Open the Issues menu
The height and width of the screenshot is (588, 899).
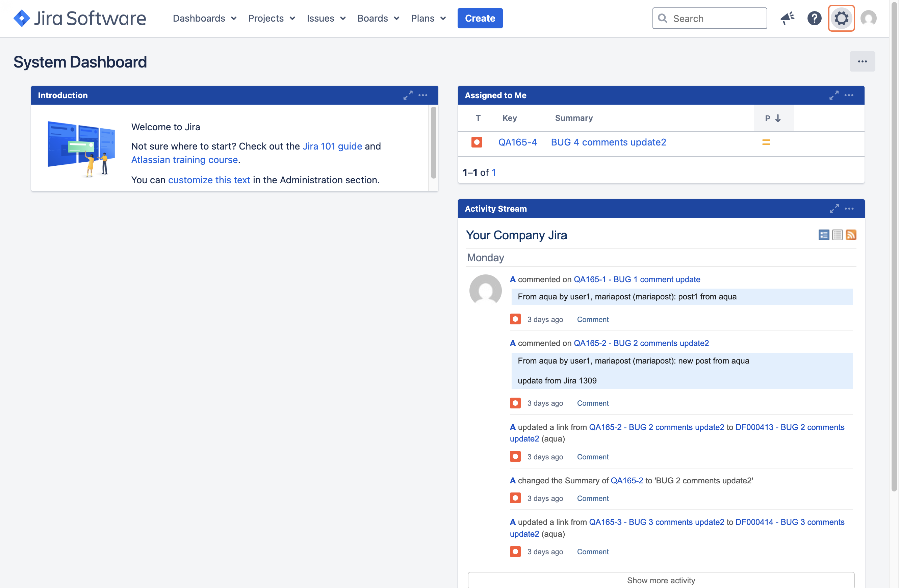click(x=326, y=18)
